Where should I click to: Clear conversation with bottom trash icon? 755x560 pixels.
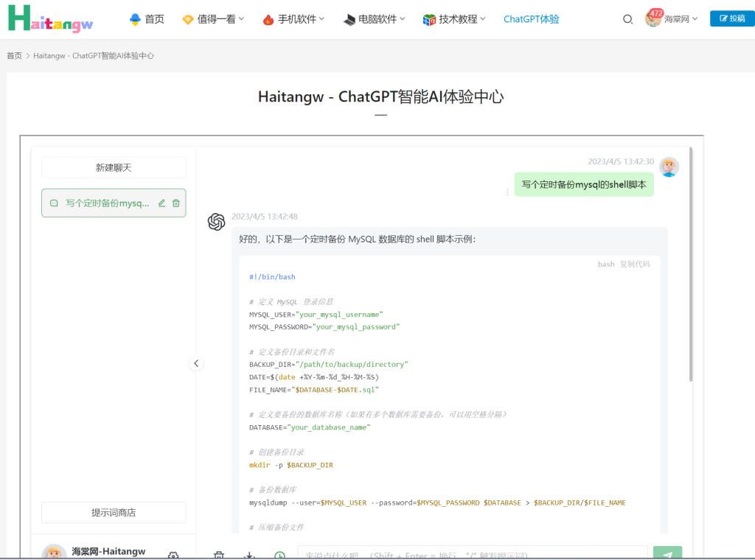point(219,556)
